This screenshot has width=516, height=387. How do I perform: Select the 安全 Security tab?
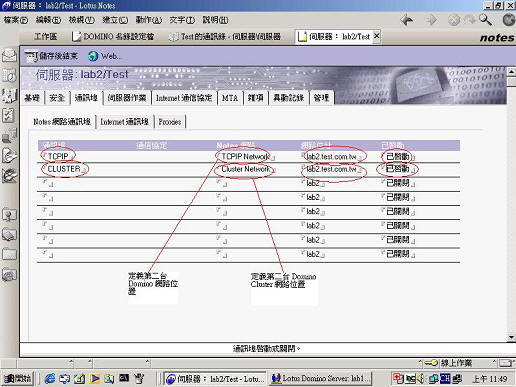click(x=57, y=98)
